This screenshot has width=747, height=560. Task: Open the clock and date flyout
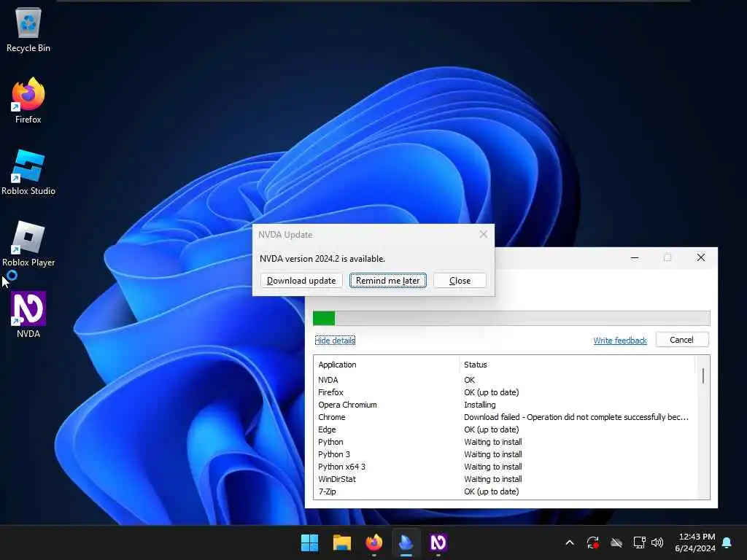tap(695, 542)
